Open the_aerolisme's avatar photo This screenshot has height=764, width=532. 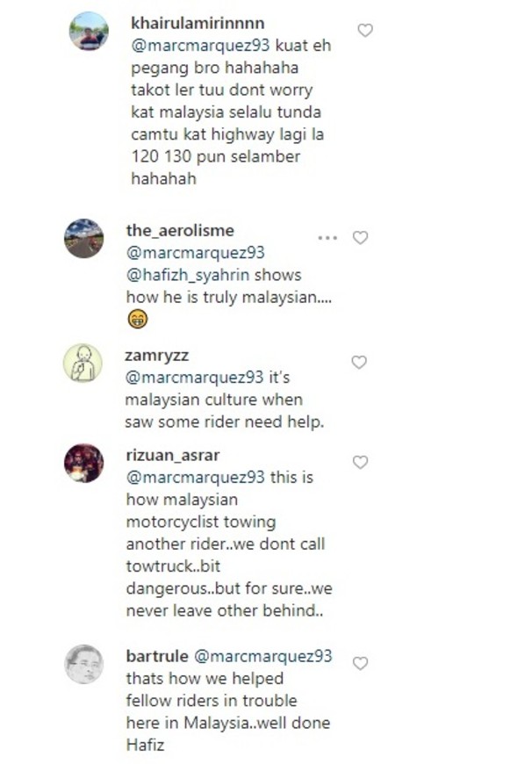coord(83,238)
